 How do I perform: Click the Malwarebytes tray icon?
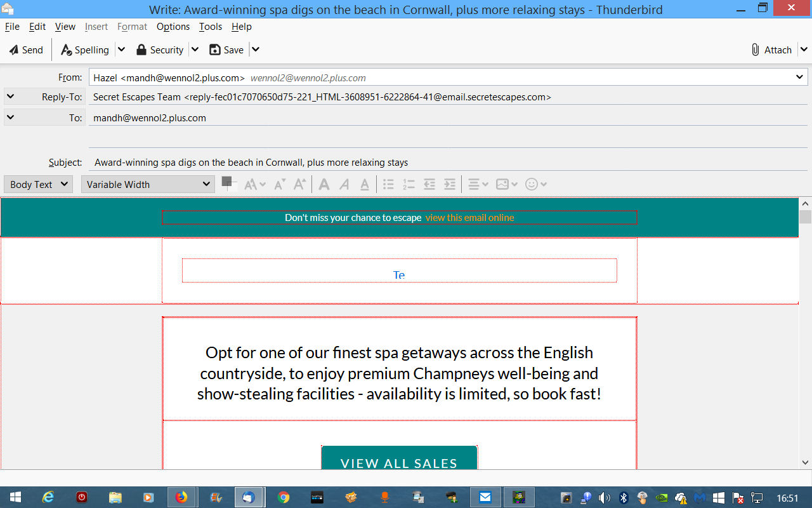pos(700,498)
